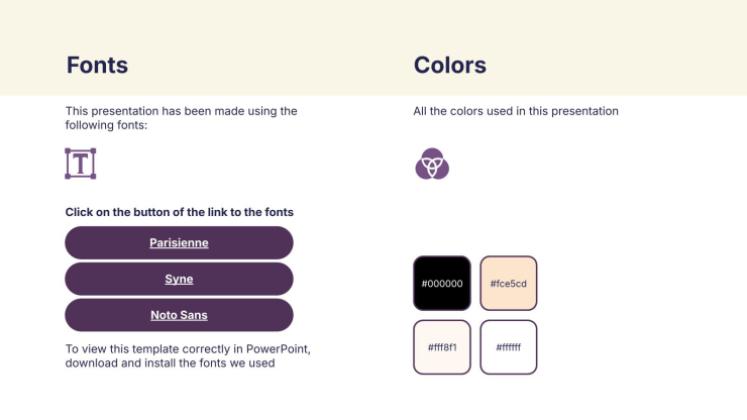Pick the cream #fff8f1 color swatch
Image resolution: width=747 pixels, height=420 pixels.
[442, 347]
